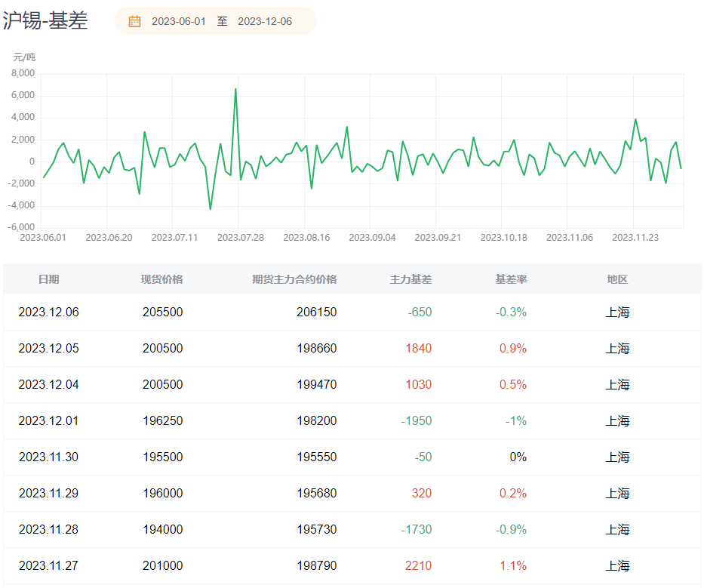This screenshot has height=588, width=704.
Task: Select the end date 2023-12-06 field
Action: click(265, 21)
